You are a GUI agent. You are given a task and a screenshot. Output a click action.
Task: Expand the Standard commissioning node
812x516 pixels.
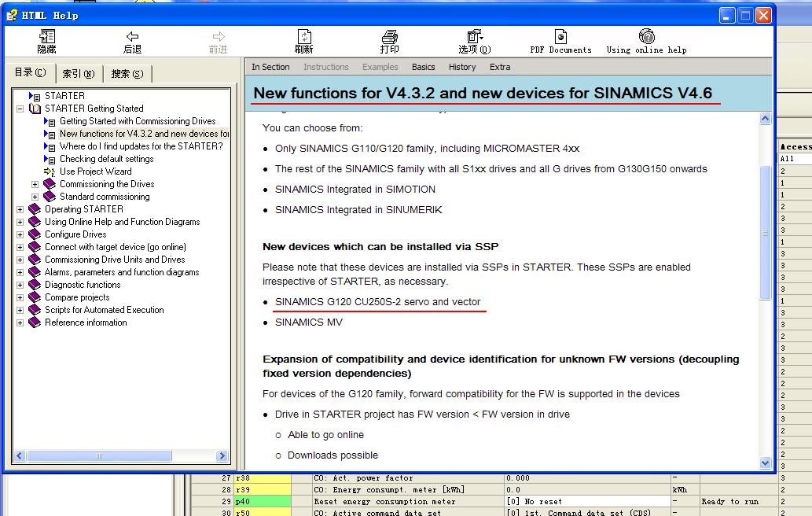[35, 197]
